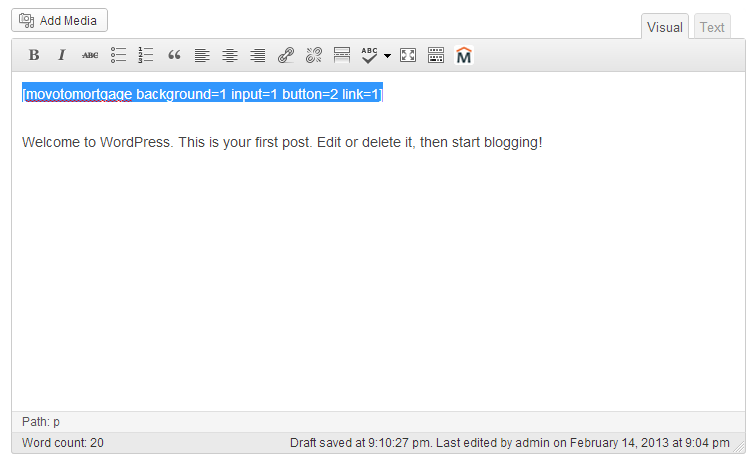
Task: Enter distraction-free fullscreen mode
Action: 408,56
